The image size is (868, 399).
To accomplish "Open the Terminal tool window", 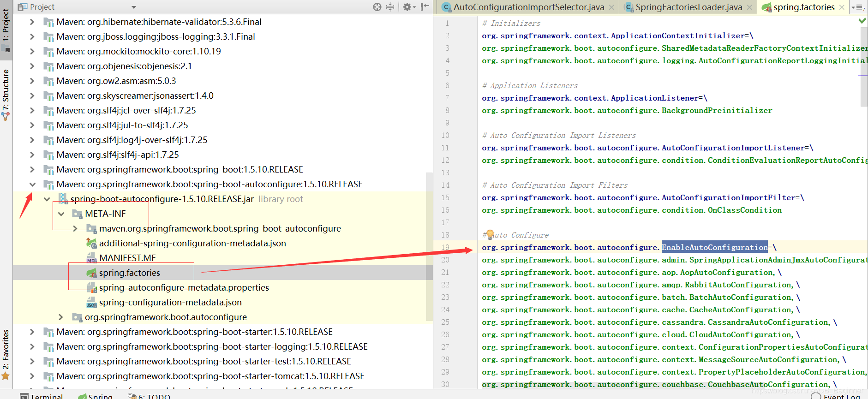I will 42,396.
